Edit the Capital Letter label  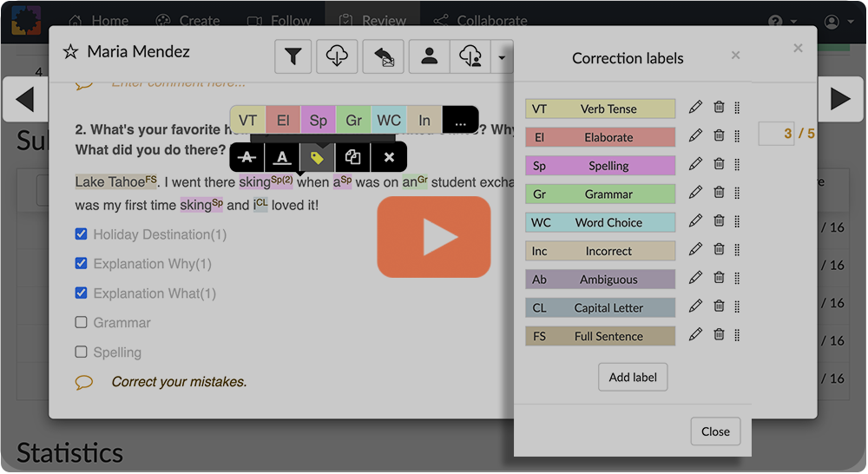coord(695,306)
